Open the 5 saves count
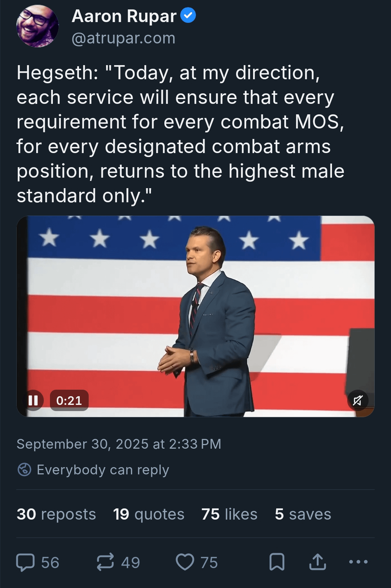 [x=303, y=514]
